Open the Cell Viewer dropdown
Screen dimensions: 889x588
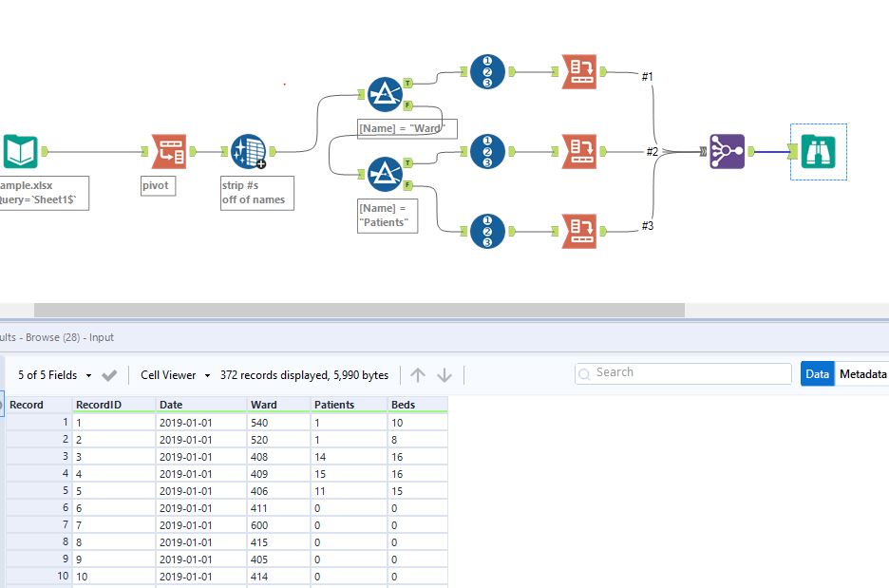[x=167, y=374]
